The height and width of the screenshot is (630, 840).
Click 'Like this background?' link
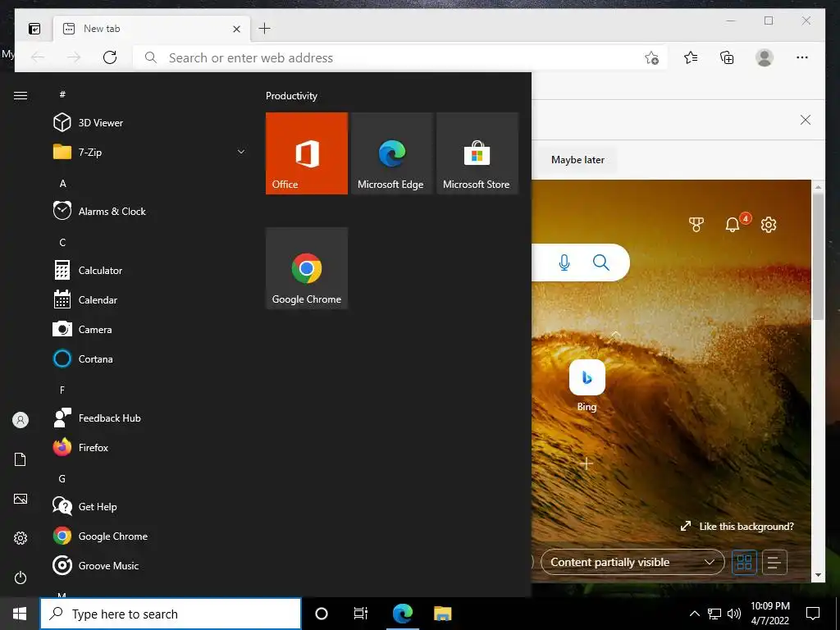coord(737,526)
